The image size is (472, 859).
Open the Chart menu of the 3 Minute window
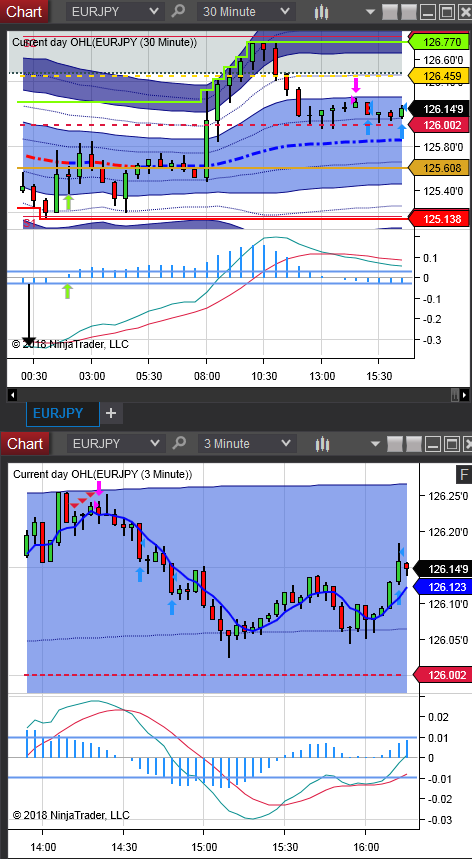point(24,443)
